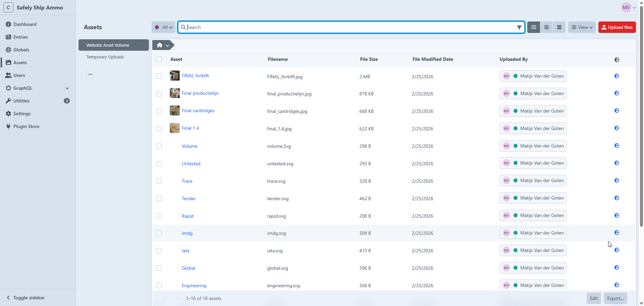
Task: Open the Imdg asset link
Action: (187, 233)
